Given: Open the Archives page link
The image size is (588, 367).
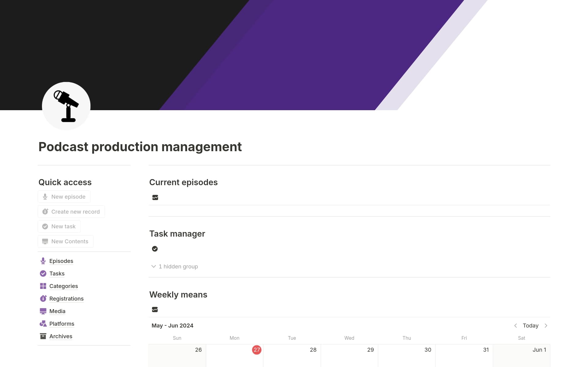Looking at the screenshot, I should 61,336.
